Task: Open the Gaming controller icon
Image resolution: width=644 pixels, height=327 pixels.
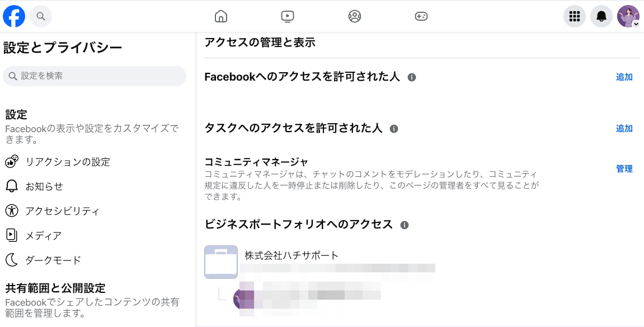Action: (421, 16)
